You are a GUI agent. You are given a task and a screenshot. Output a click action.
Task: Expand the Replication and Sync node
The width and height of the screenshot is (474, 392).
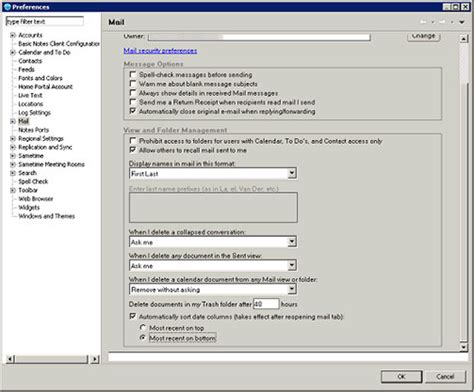point(13,147)
